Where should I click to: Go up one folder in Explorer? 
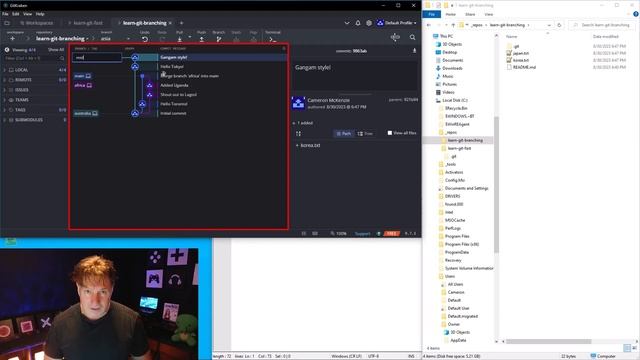(453, 25)
